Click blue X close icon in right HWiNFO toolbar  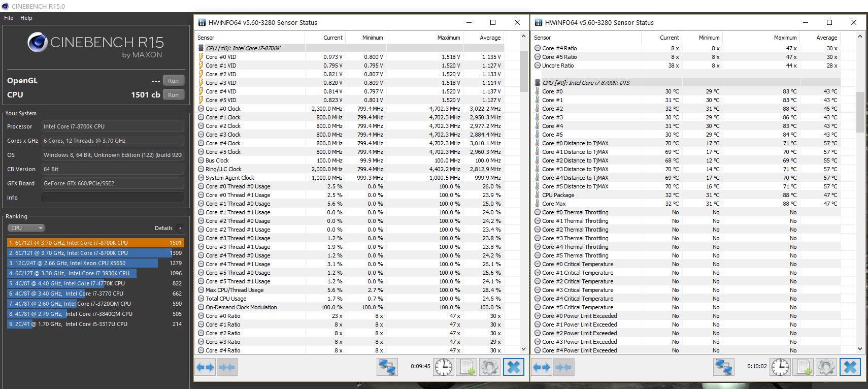pos(850,367)
